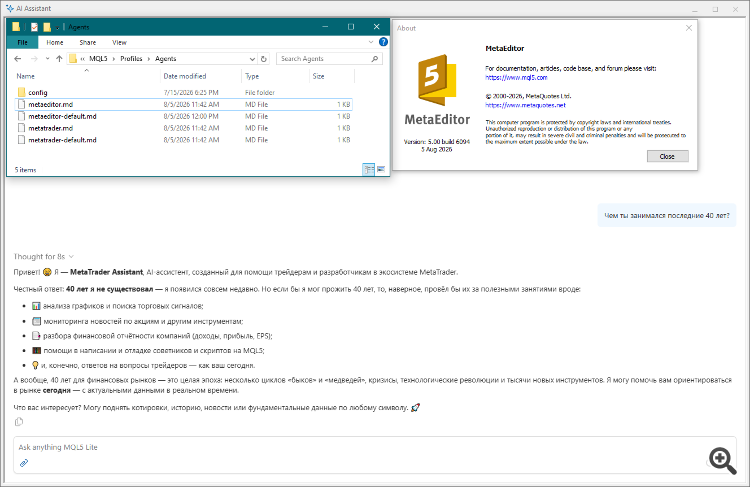
Task: Maximize the Agents Explorer window
Action: (x=351, y=27)
